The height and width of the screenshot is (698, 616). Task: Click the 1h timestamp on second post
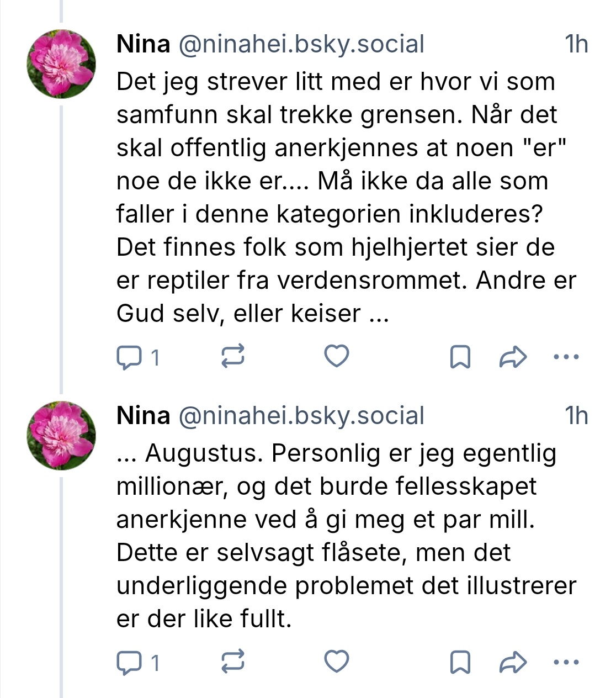pos(576,416)
